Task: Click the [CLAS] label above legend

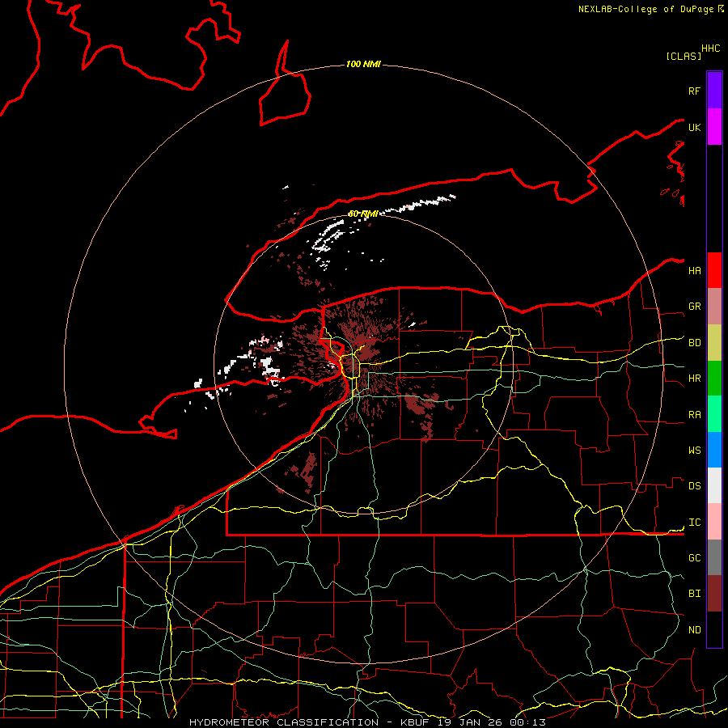Action: [684, 56]
